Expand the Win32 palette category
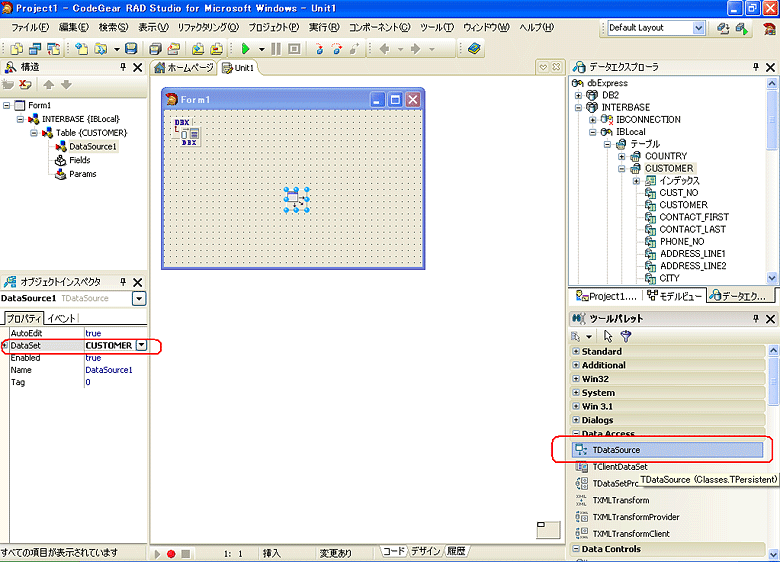 (576, 378)
